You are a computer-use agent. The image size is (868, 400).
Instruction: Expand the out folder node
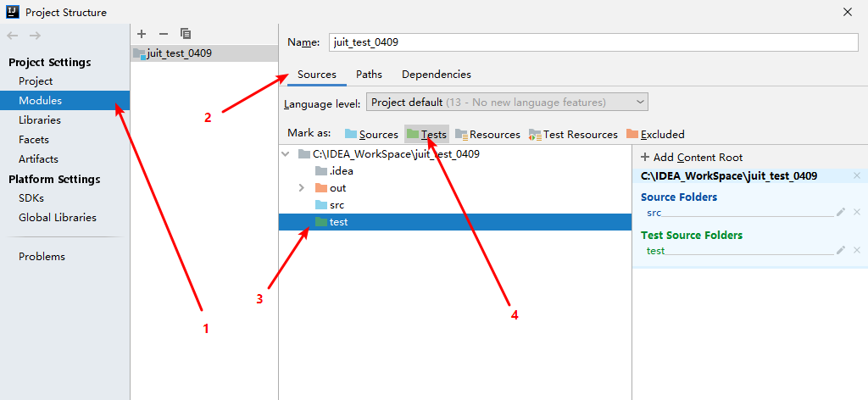tap(302, 188)
